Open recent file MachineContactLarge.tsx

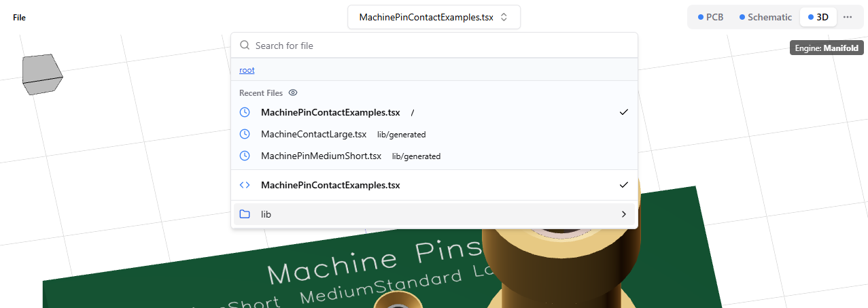[434, 134]
